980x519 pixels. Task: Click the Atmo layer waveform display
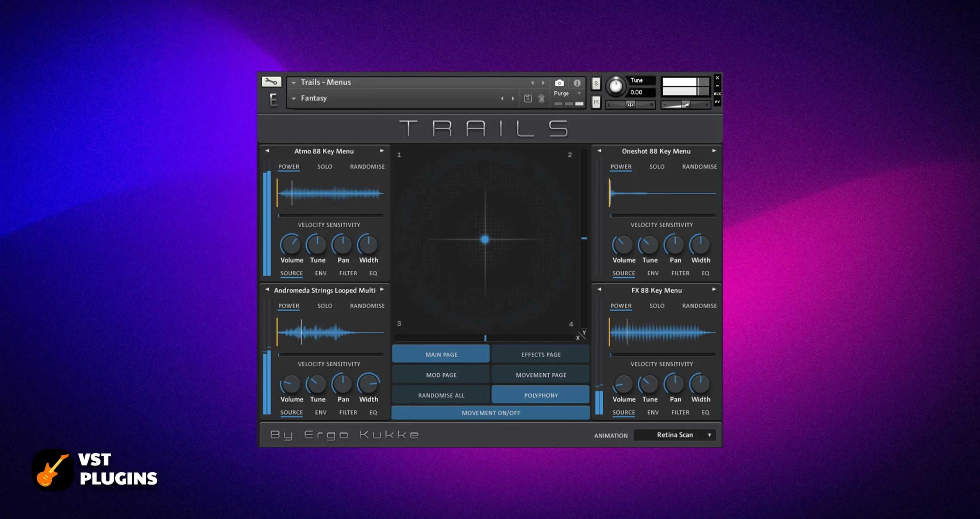(330, 193)
